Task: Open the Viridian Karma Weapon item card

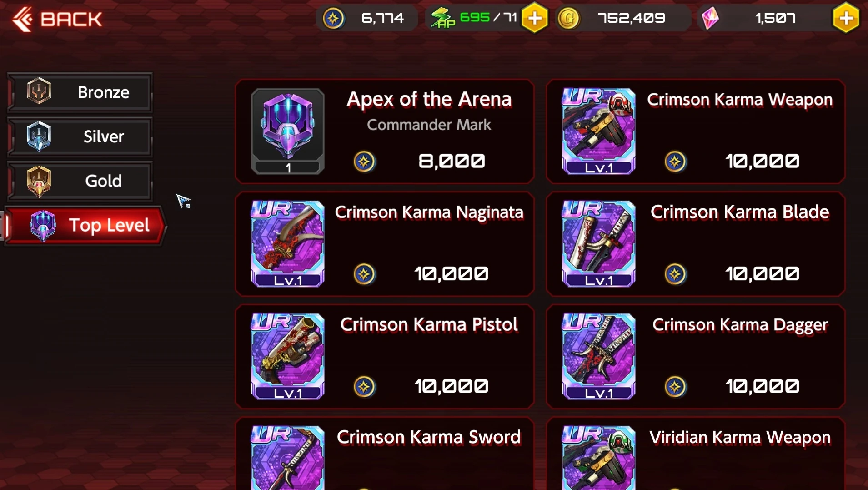Action: pyautogui.click(x=696, y=454)
